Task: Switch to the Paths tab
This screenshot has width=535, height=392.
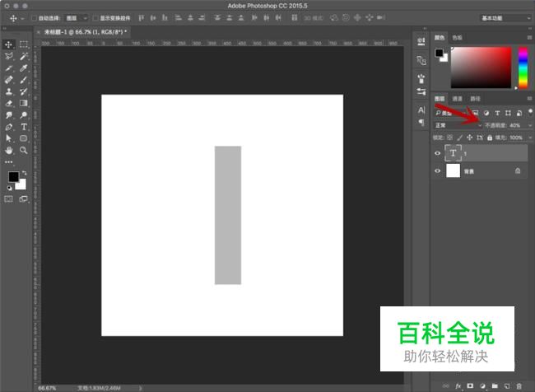Action: point(475,99)
